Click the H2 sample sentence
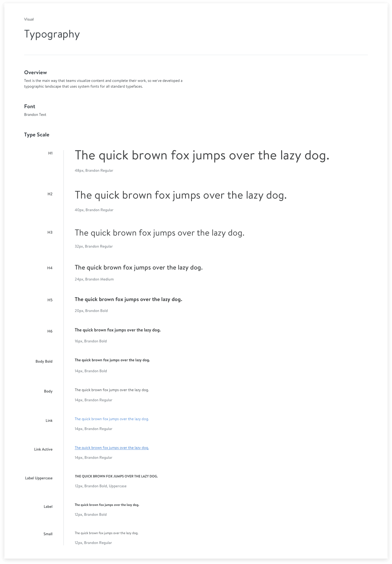The width and height of the screenshot is (392, 564). coord(181,196)
